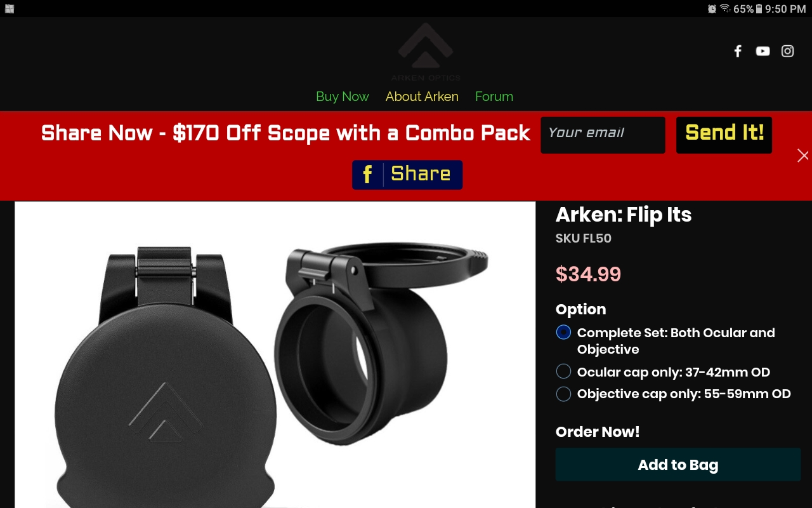Viewport: 812px width, 508px height.
Task: Close the red promo banner
Action: click(802, 156)
